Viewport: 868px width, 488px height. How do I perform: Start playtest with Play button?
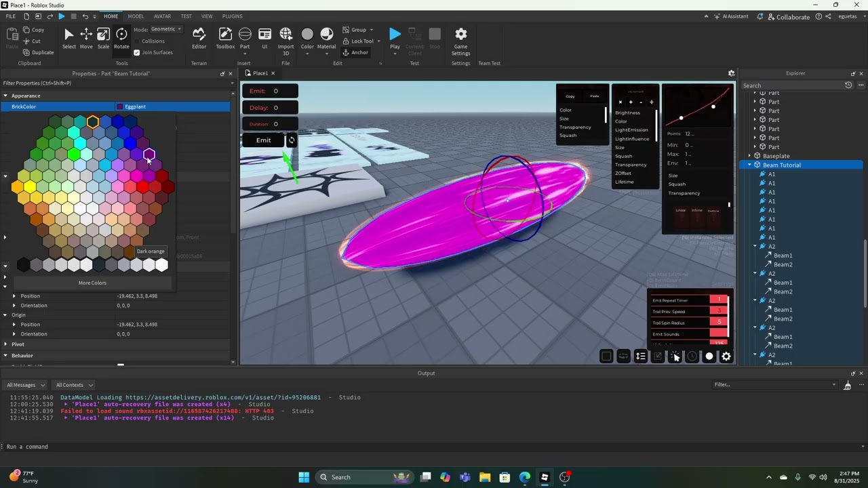point(395,39)
